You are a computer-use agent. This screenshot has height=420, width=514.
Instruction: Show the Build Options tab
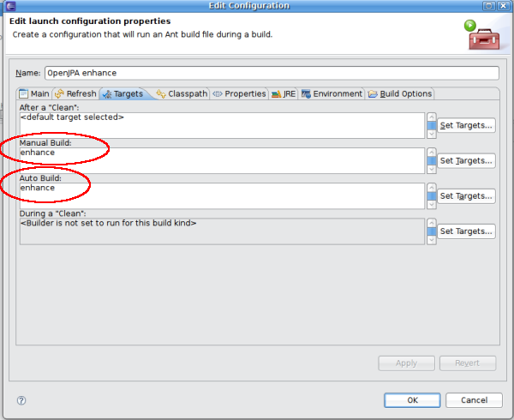click(x=401, y=93)
